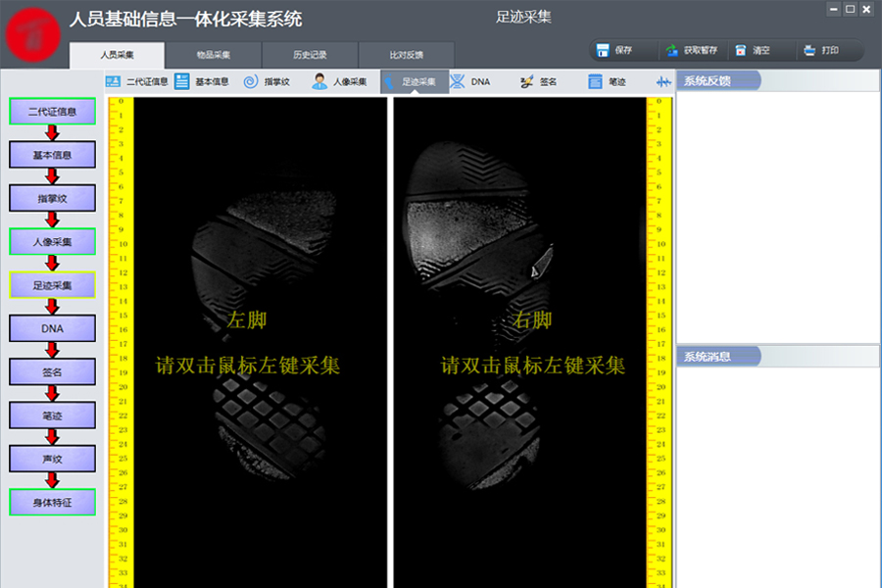Select the 笔迹 handwriting toolbar item
Viewport: 882px width, 588px height.
(x=607, y=82)
